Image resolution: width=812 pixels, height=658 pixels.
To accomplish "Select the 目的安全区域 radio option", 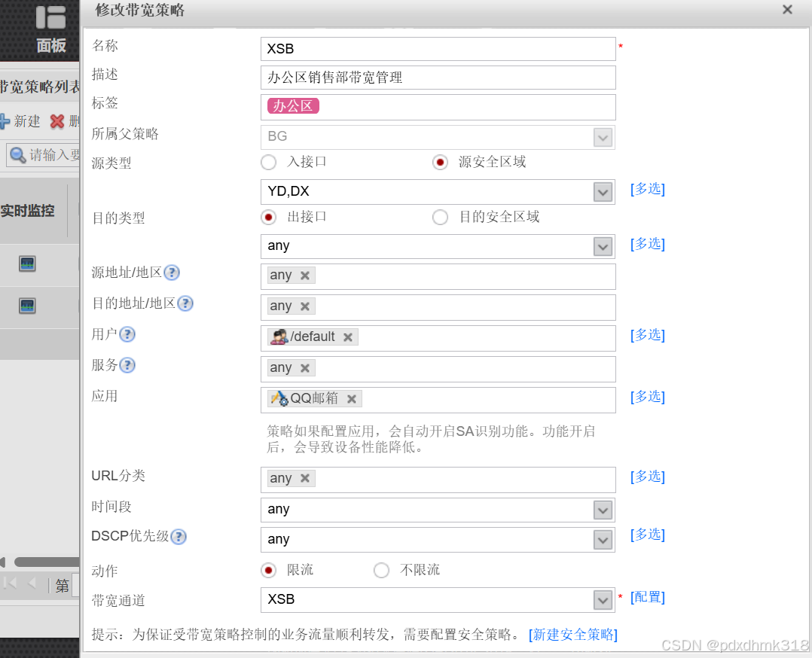I will 441,218.
